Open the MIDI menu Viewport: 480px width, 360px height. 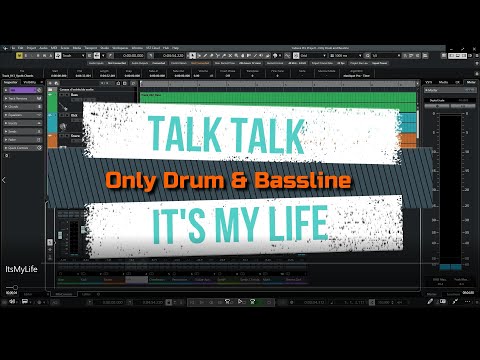(54, 48)
